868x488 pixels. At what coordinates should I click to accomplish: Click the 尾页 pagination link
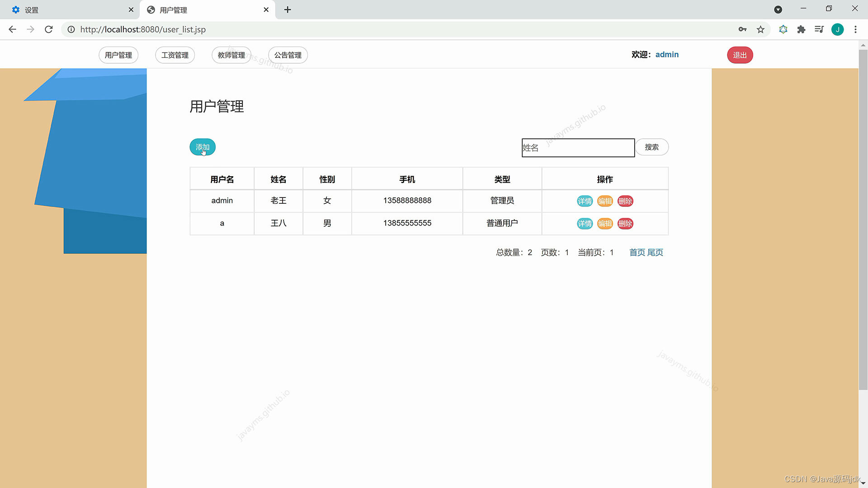pyautogui.click(x=655, y=253)
